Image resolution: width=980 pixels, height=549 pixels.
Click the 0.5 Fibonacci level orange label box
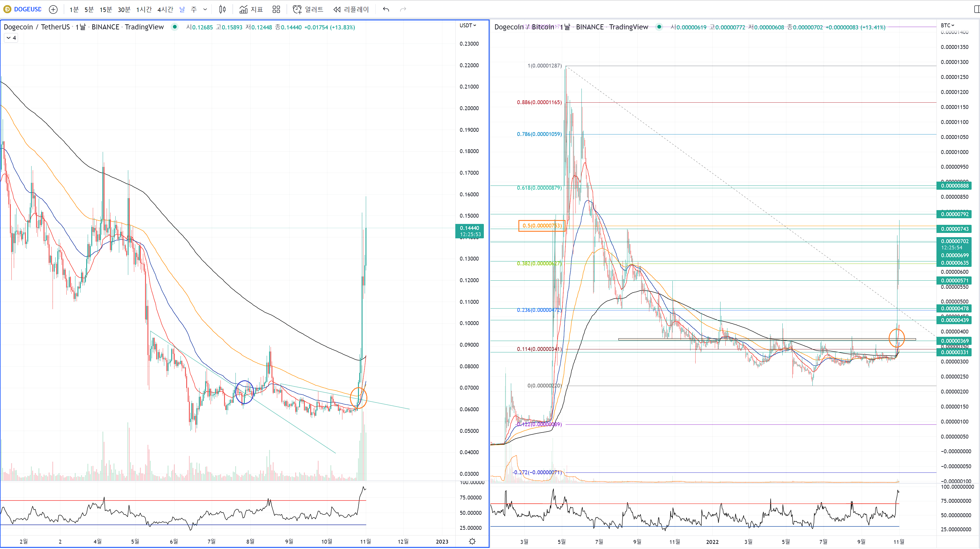tap(542, 226)
